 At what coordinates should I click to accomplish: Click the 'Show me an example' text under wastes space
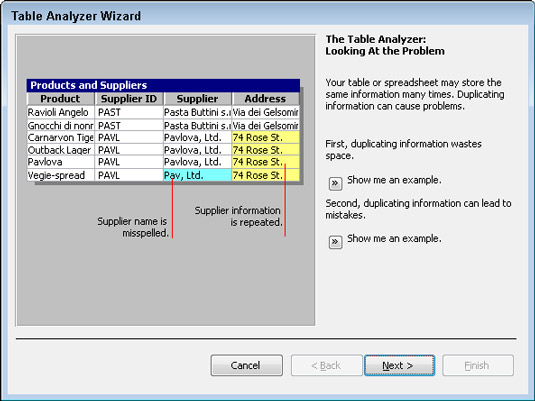coord(394,180)
